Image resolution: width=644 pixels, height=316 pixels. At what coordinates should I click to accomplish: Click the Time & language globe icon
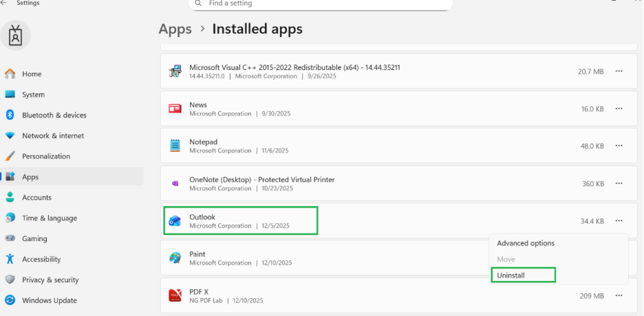pos(10,218)
